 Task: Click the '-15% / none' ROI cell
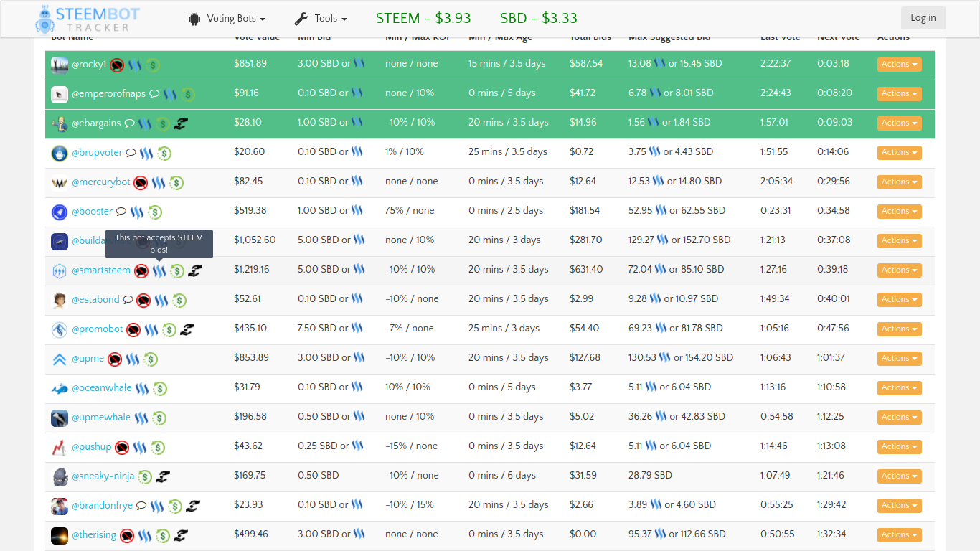(411, 446)
